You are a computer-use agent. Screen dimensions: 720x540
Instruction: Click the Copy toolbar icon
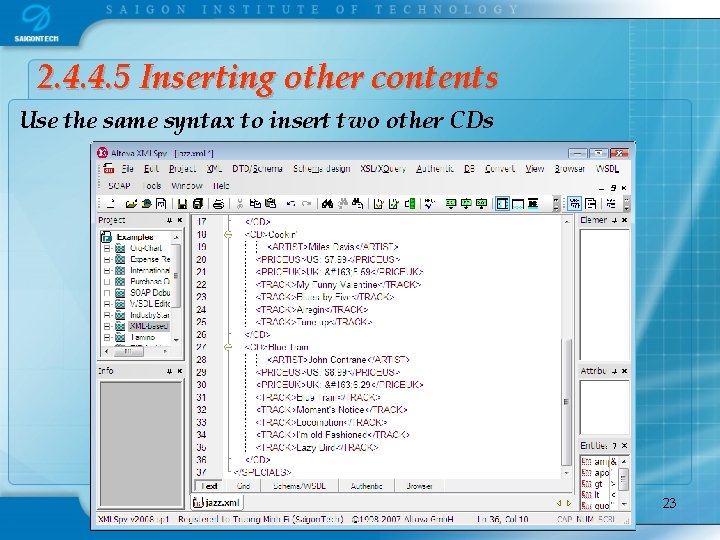point(255,203)
